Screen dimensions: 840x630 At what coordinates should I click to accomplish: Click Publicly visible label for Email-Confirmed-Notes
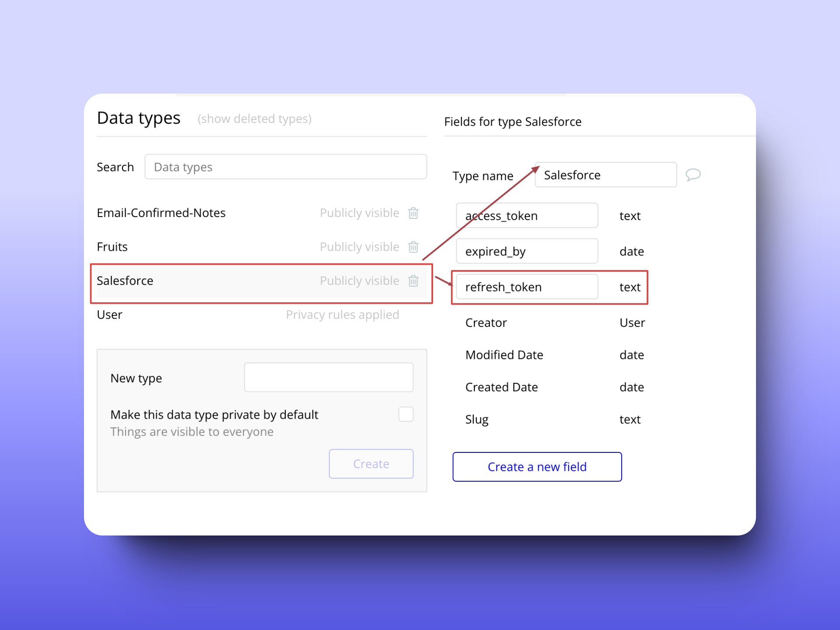click(360, 213)
